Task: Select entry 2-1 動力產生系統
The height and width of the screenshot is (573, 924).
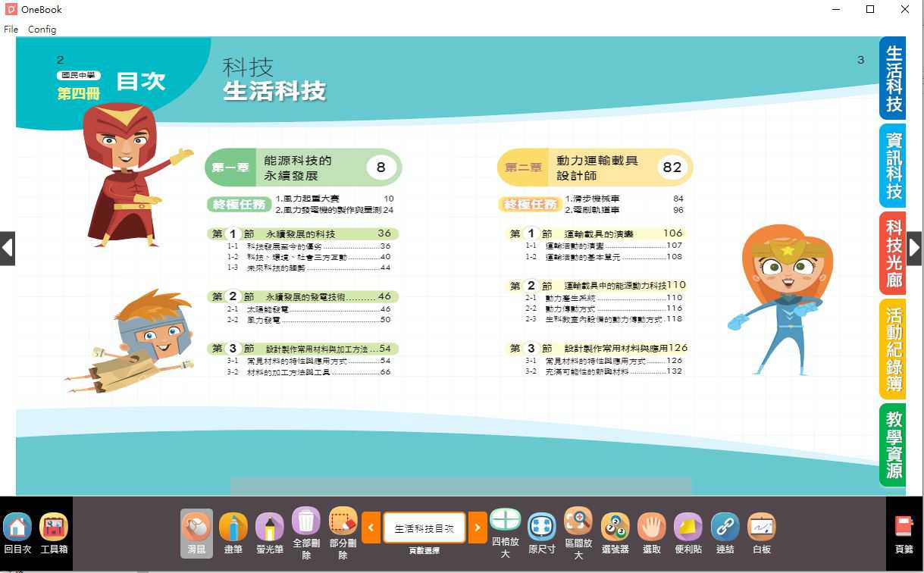Action: click(x=604, y=298)
